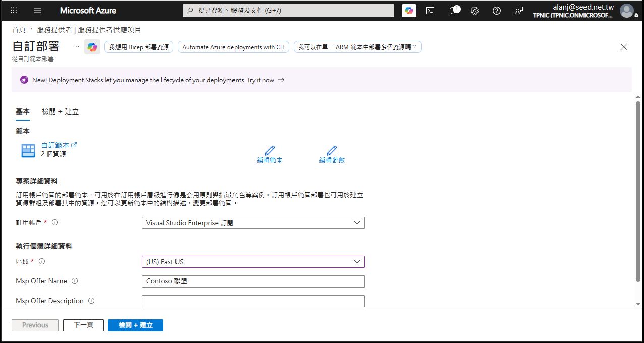Click 我想用 Bicep 部署資源 suggestion

pos(139,47)
